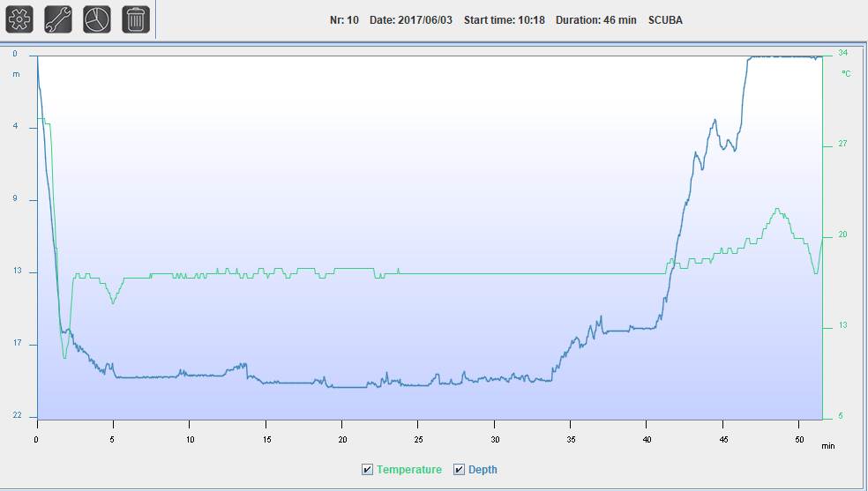
Task: Click the 25 min time axis label
Action: click(x=418, y=440)
